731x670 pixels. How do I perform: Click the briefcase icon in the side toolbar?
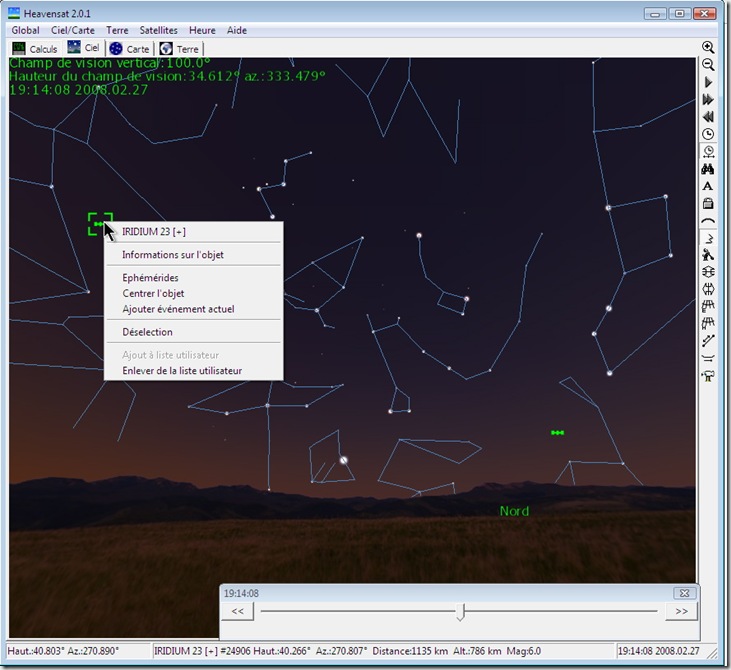coord(708,203)
